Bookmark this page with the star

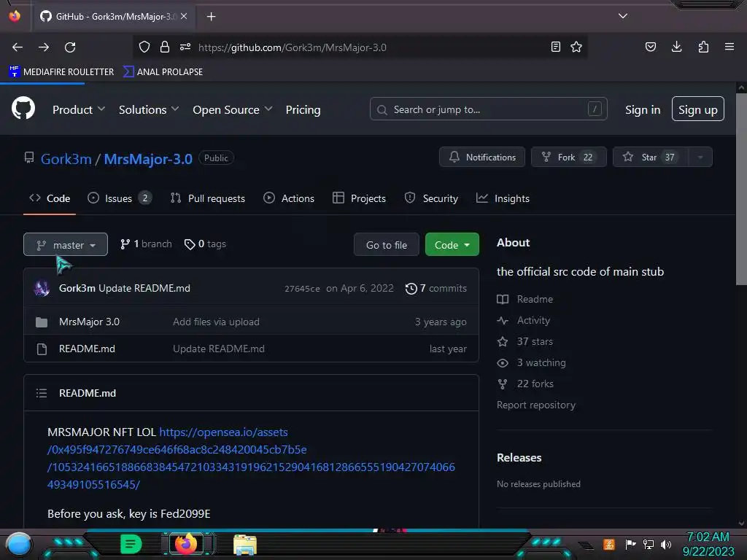576,47
